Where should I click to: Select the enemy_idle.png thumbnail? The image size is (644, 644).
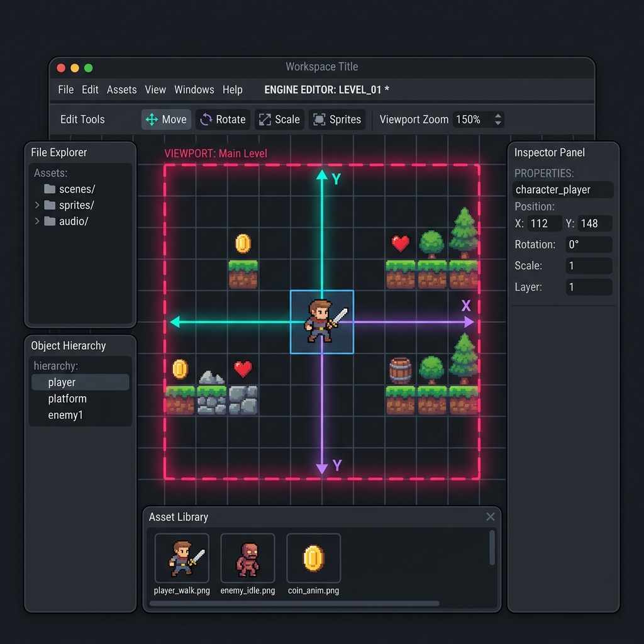pyautogui.click(x=248, y=558)
